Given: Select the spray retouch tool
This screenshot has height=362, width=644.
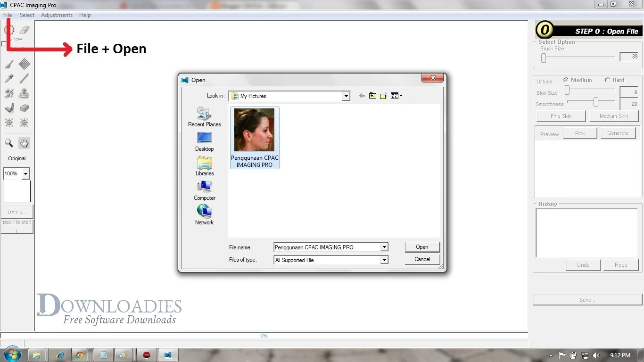Looking at the screenshot, I should click(9, 93).
